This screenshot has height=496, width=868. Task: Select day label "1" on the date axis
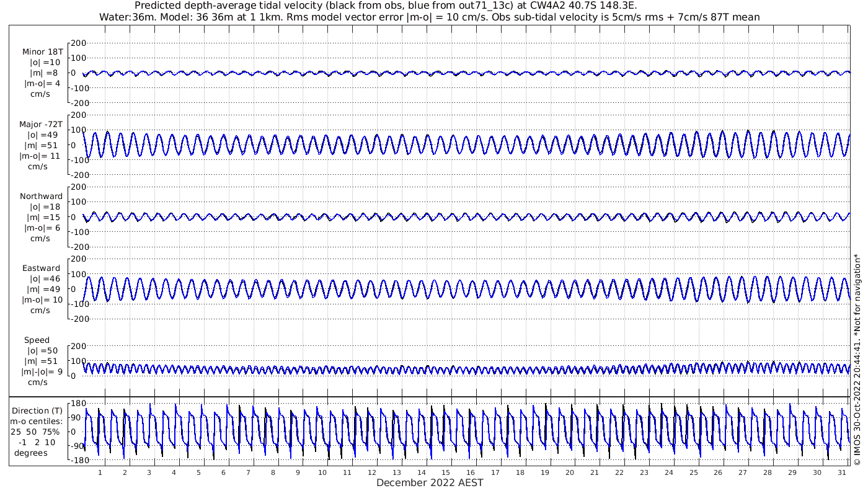100,473
